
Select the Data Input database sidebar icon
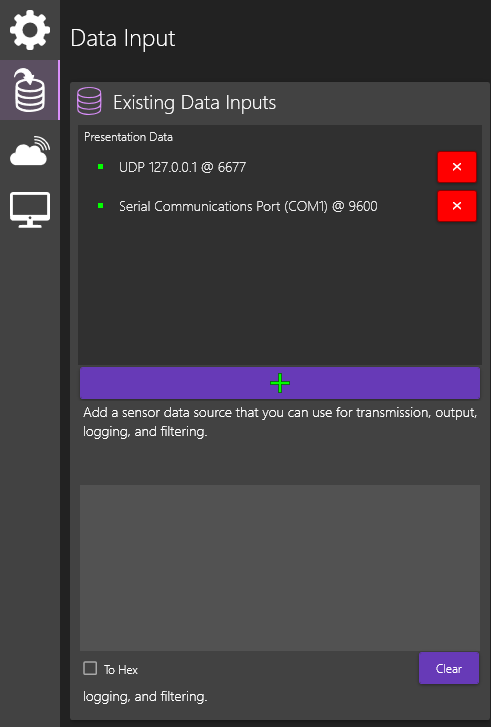[x=30, y=90]
